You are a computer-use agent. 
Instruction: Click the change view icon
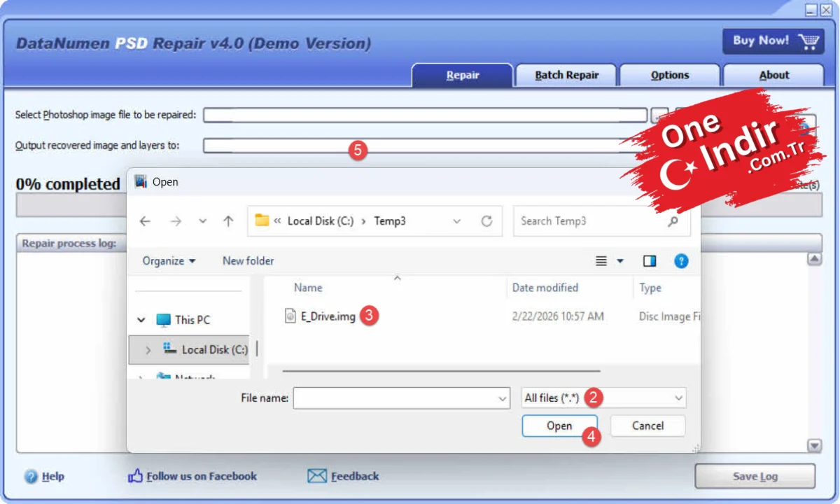[601, 261]
